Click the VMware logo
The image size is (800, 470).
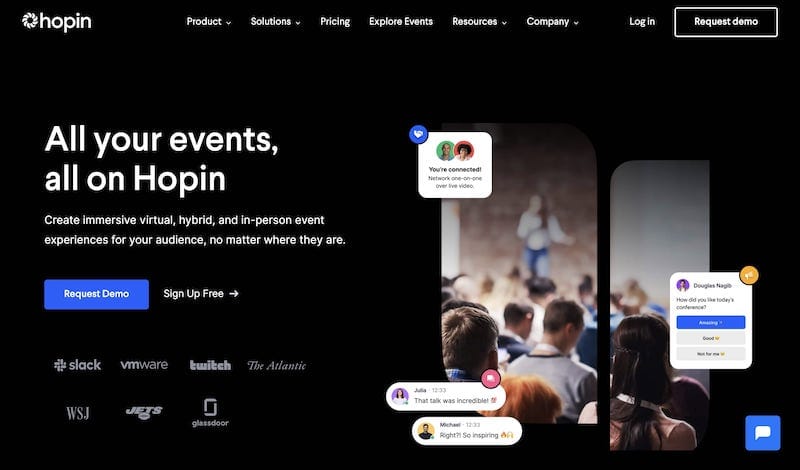144,364
